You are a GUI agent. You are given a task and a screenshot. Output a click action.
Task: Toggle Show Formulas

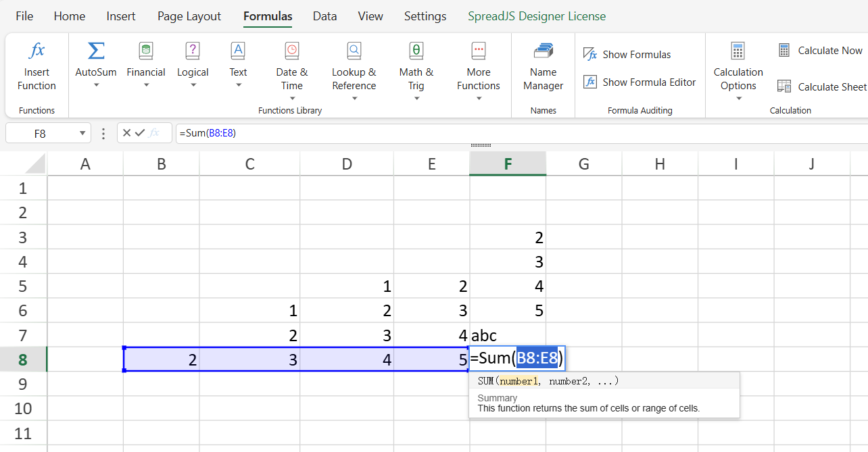pyautogui.click(x=627, y=55)
